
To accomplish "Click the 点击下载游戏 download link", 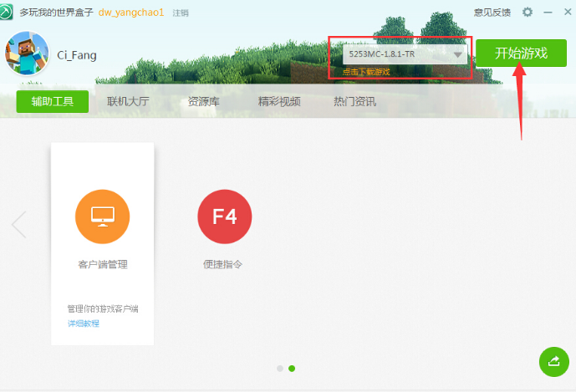I will pos(366,72).
